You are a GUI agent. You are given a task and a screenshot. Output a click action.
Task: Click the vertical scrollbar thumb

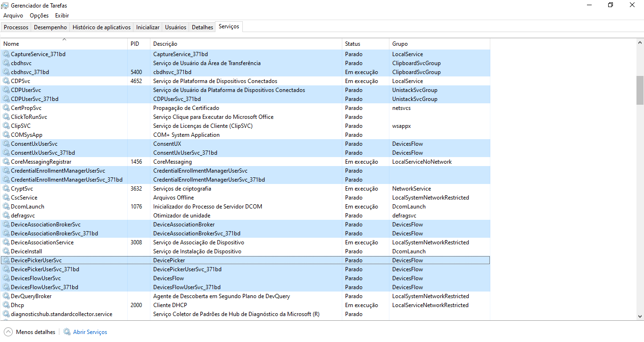click(640, 90)
